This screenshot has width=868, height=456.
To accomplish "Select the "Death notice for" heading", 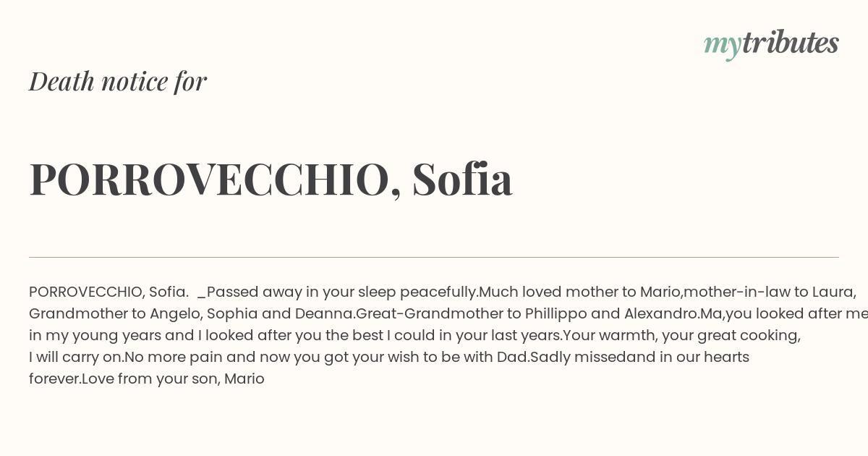I will coord(118,81).
